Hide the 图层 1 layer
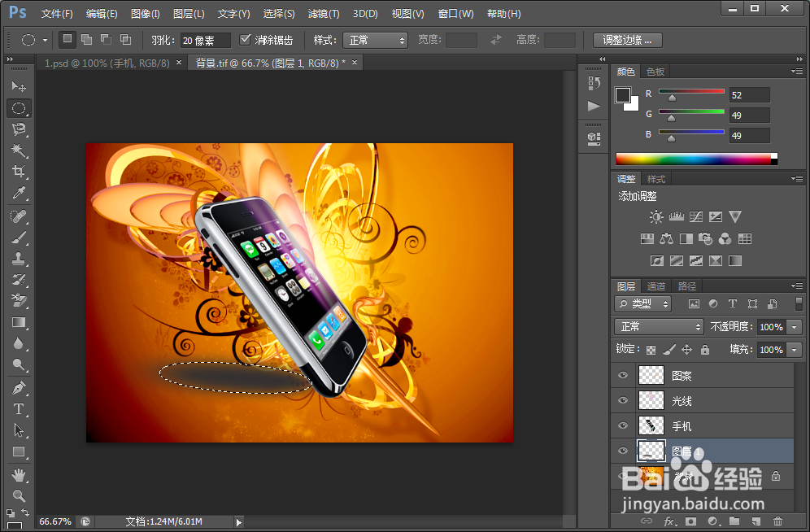This screenshot has width=810, height=532. pyautogui.click(x=623, y=451)
